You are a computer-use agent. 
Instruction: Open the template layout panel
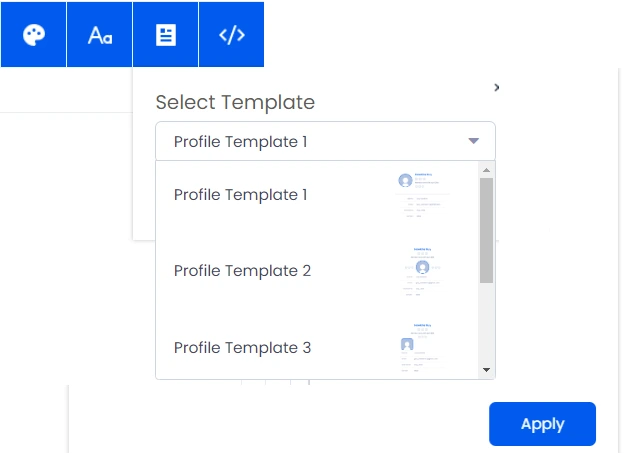[x=166, y=34]
